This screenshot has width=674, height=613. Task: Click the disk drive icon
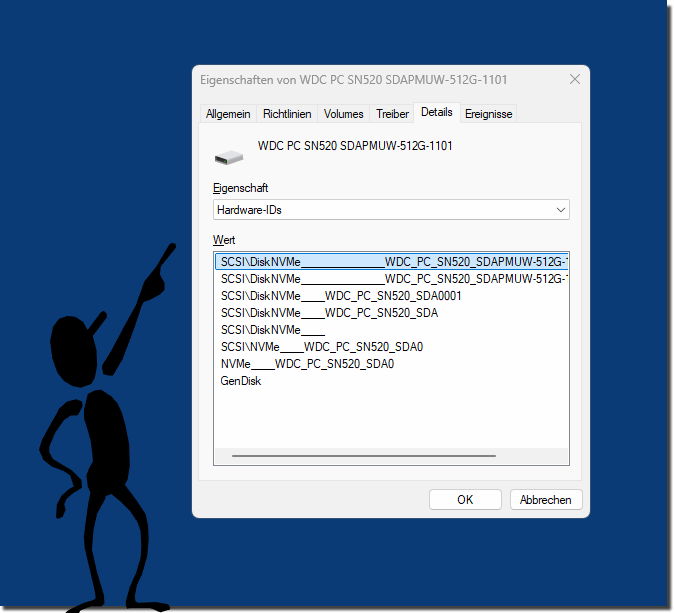click(x=229, y=158)
